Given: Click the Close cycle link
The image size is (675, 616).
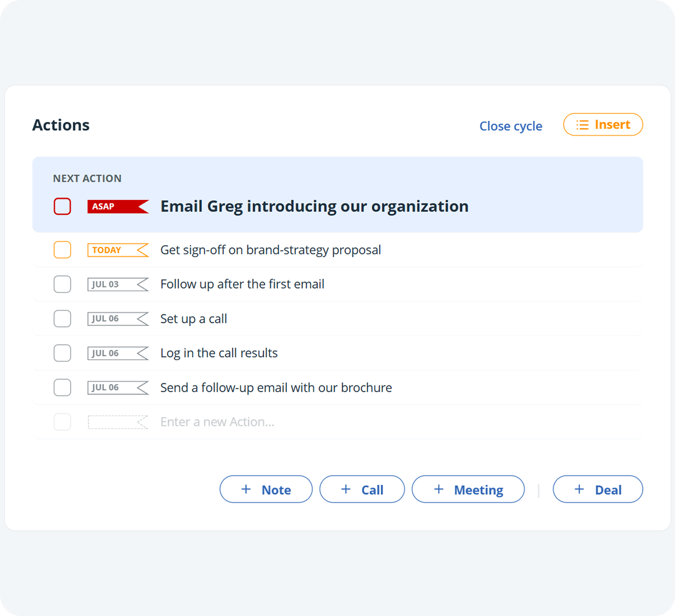Looking at the screenshot, I should point(510,126).
